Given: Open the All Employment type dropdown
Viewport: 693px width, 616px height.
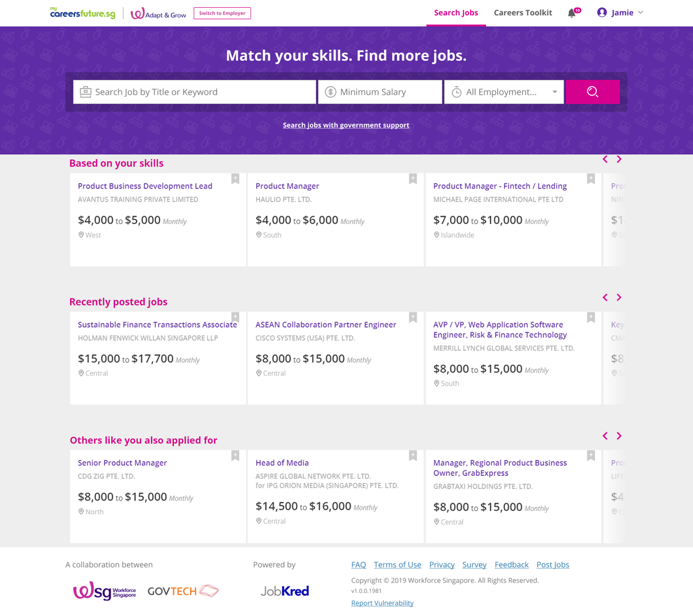Looking at the screenshot, I should click(504, 92).
